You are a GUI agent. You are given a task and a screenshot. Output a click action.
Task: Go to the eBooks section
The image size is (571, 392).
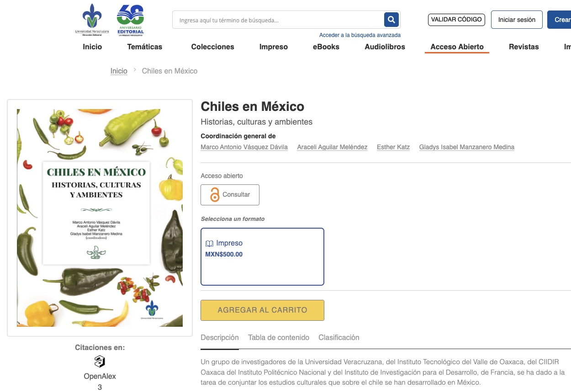pyautogui.click(x=326, y=47)
